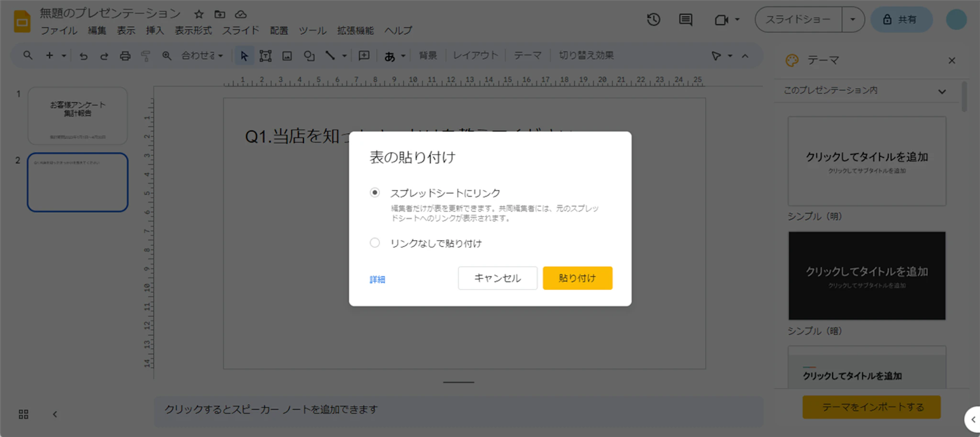Open the スライドショー dropdown arrow

[852, 20]
